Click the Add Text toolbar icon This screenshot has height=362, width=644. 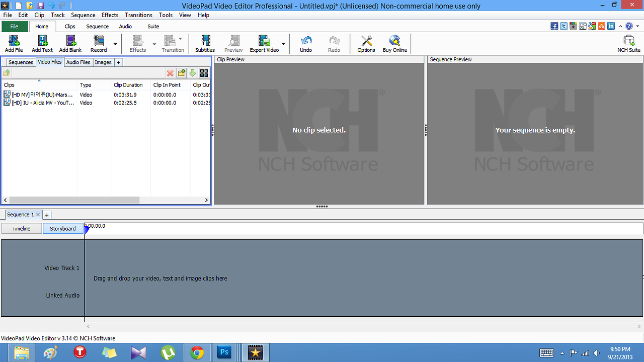42,44
